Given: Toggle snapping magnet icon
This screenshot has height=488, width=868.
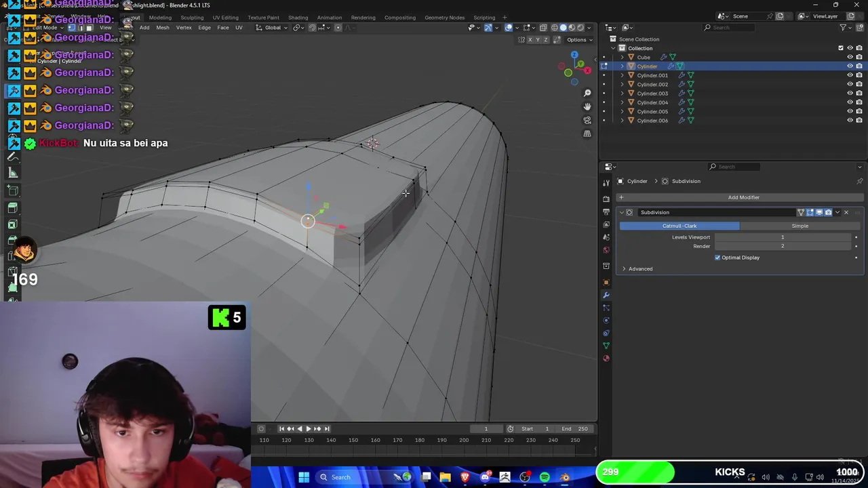Looking at the screenshot, I should pos(313,28).
